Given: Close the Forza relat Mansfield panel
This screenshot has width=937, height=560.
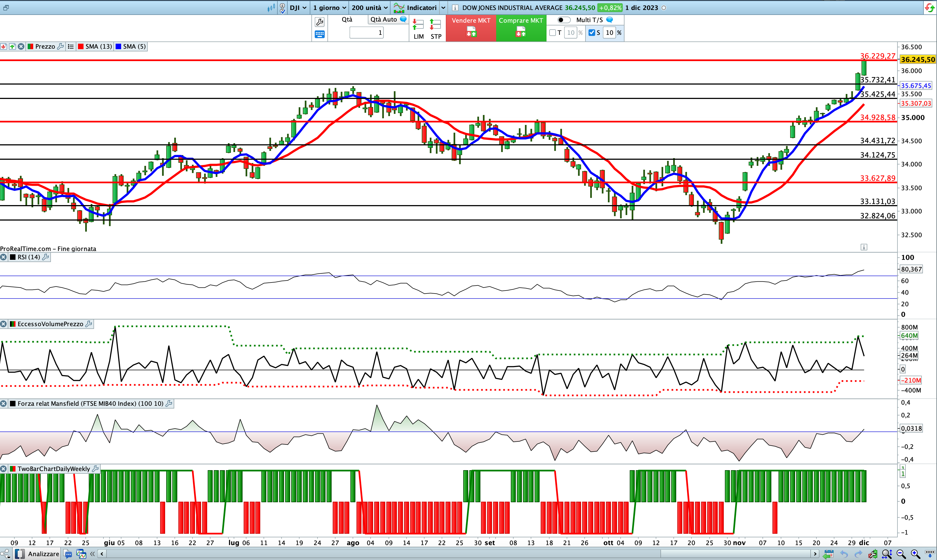Looking at the screenshot, I should click(3, 403).
